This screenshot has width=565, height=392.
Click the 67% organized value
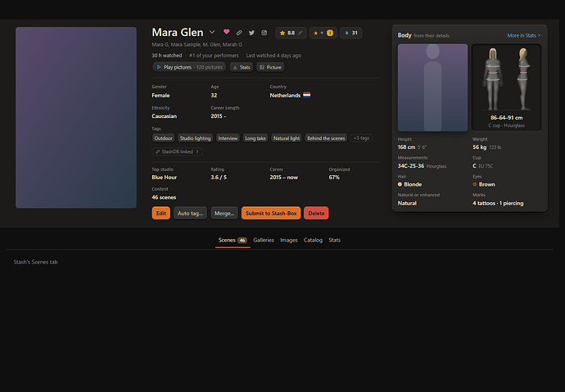click(x=334, y=178)
